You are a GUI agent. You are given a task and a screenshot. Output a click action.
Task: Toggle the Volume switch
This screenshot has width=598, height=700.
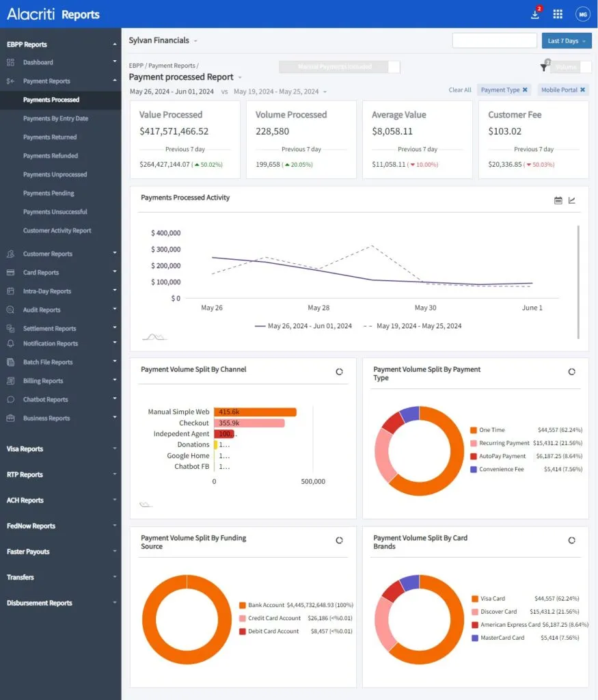(584, 67)
